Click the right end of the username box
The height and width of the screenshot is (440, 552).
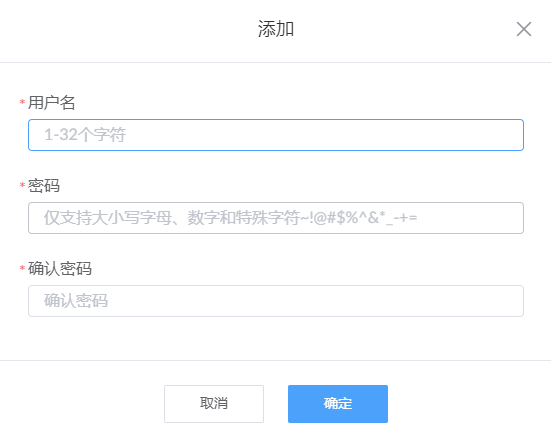coord(510,135)
